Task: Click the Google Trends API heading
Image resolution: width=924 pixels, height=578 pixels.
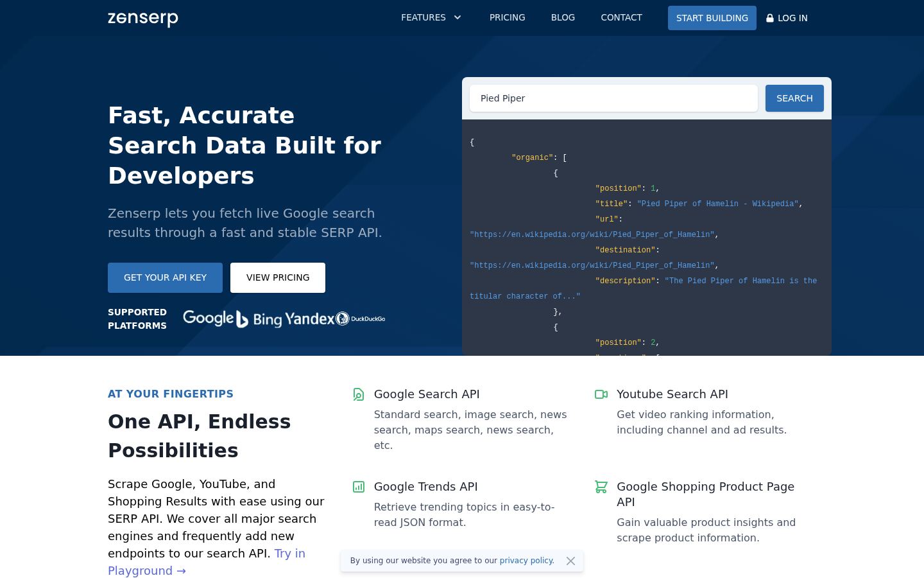Action: pos(426,487)
